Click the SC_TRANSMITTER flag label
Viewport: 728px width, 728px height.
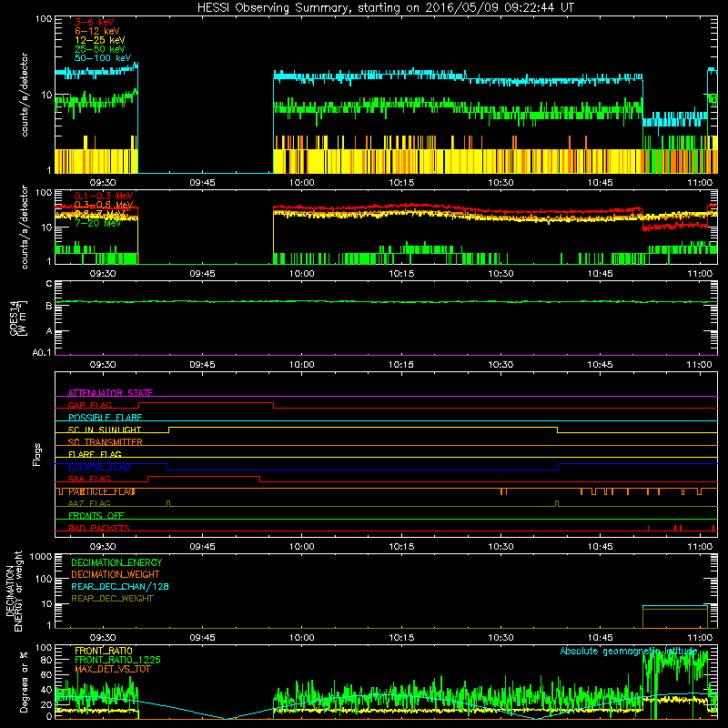tap(105, 442)
